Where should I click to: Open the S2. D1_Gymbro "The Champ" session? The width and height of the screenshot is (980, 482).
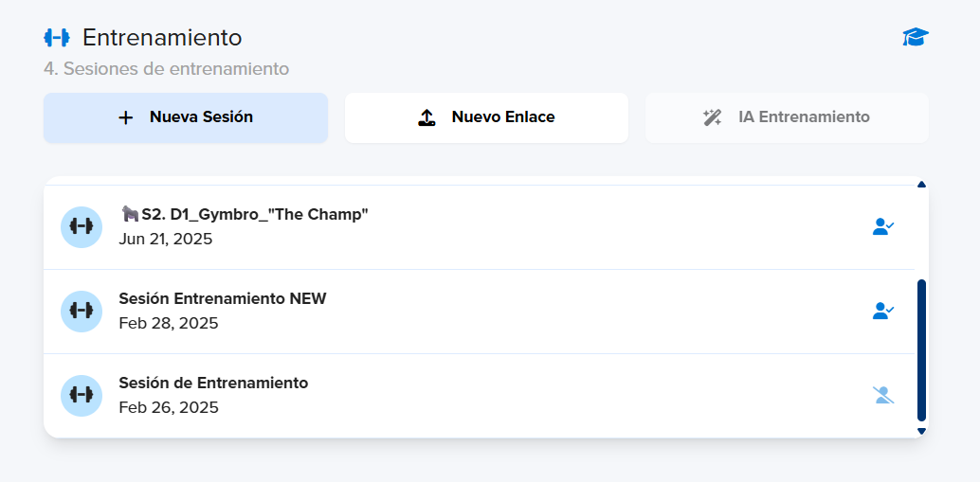tap(479, 227)
